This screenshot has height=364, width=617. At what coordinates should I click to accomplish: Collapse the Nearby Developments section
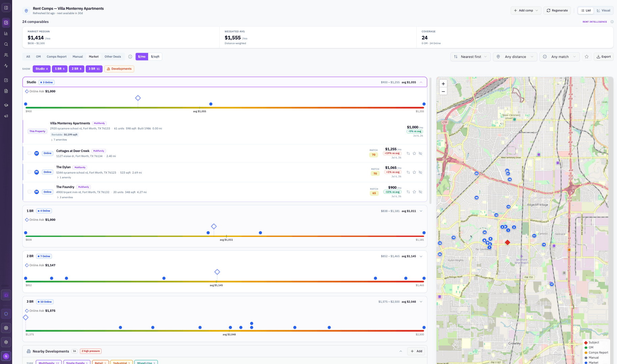(x=401, y=351)
